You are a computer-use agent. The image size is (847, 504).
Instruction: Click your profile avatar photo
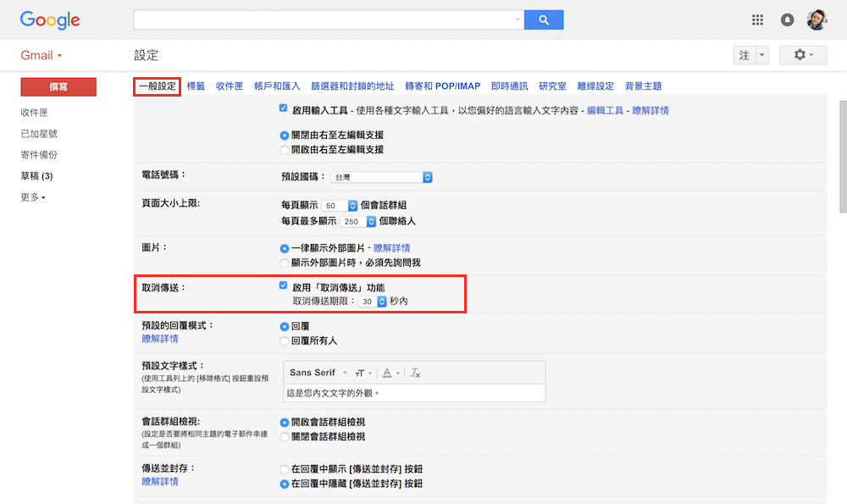(x=816, y=19)
